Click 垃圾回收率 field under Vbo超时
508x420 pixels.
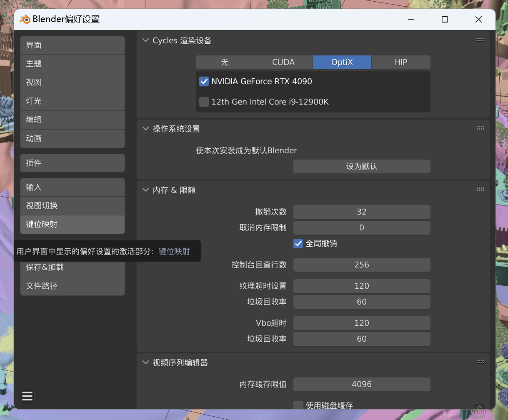(x=362, y=339)
